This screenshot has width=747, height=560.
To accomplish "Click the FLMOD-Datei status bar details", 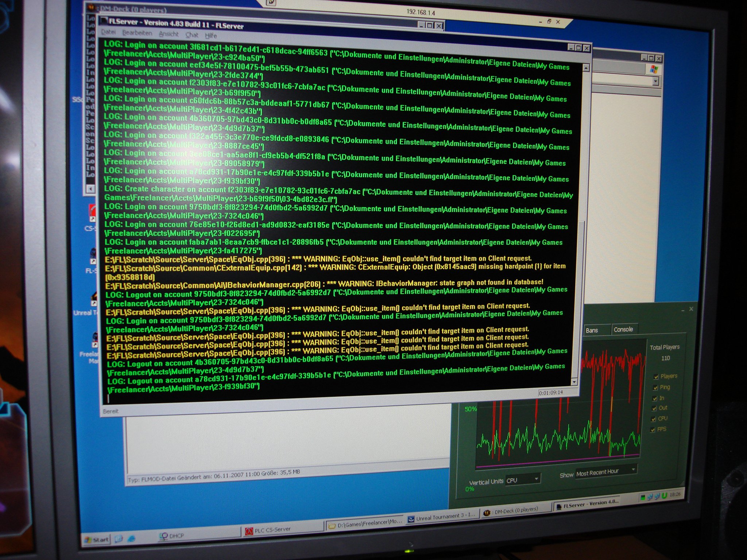I will (x=214, y=476).
